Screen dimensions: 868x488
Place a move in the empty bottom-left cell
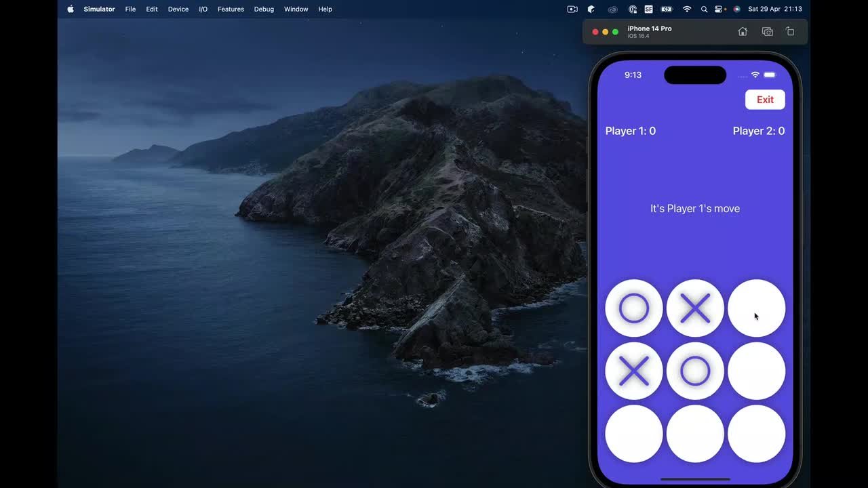tap(634, 434)
